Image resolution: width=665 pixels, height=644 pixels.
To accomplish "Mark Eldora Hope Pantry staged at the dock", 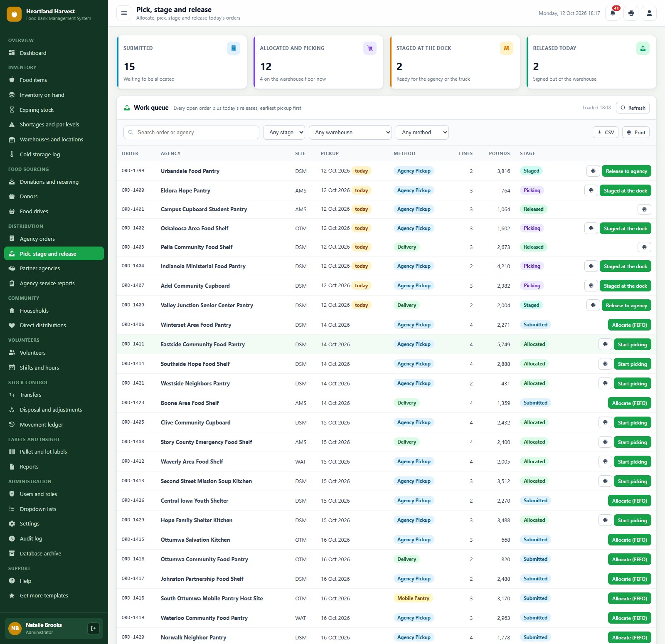I will pos(625,190).
